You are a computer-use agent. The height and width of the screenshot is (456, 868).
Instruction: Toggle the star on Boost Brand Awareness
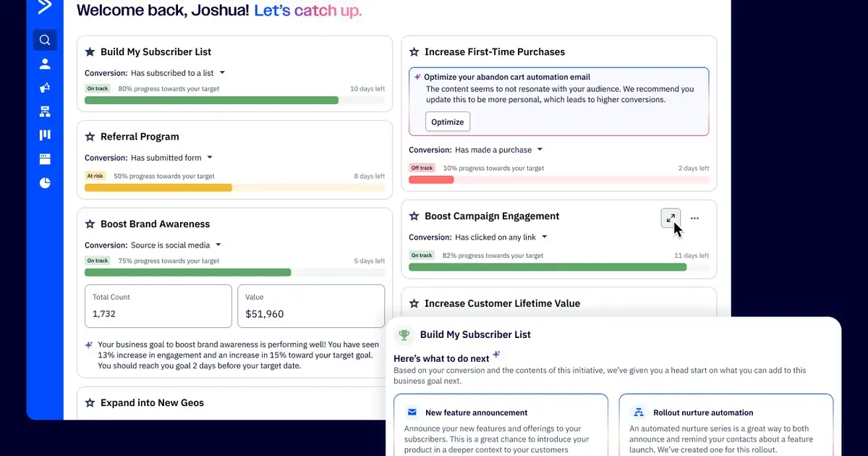[x=90, y=224]
